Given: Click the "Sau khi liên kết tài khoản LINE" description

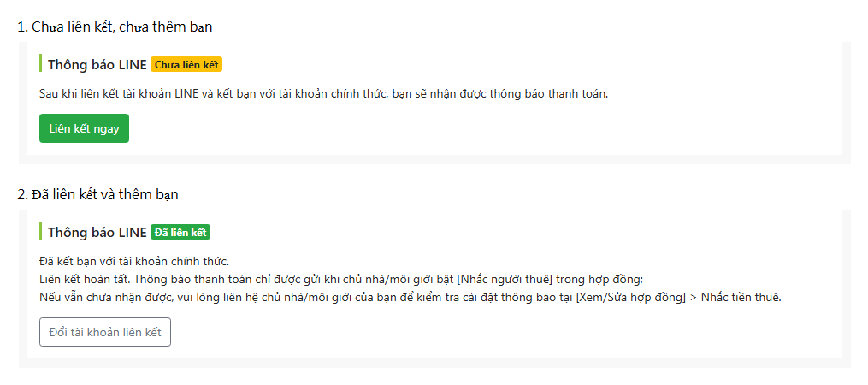Looking at the screenshot, I should click(324, 93).
